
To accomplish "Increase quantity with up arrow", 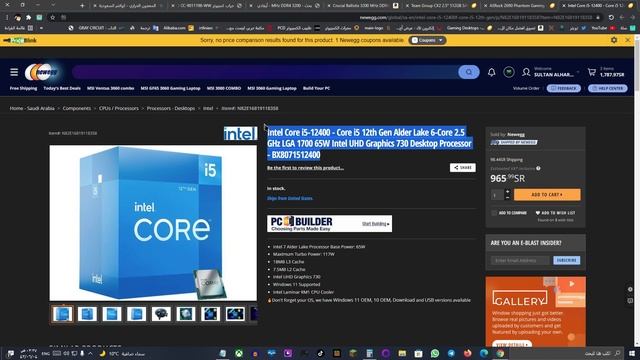I will click(x=507, y=191).
